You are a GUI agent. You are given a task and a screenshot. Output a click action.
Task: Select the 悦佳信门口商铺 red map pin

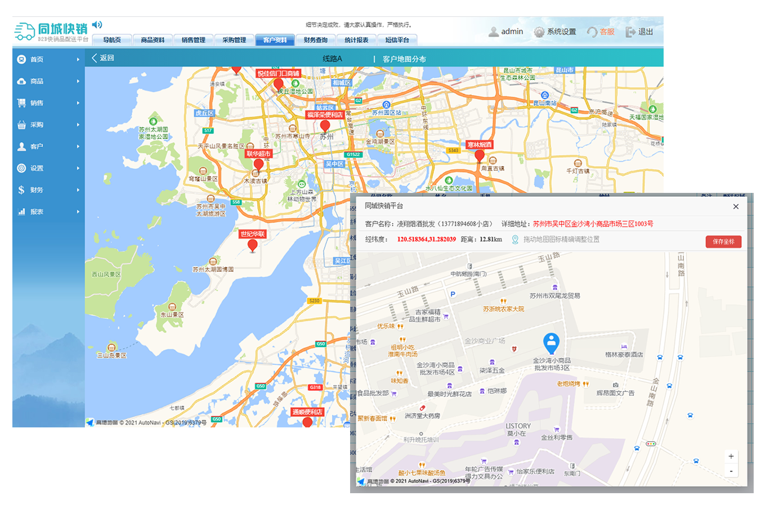tap(278, 85)
